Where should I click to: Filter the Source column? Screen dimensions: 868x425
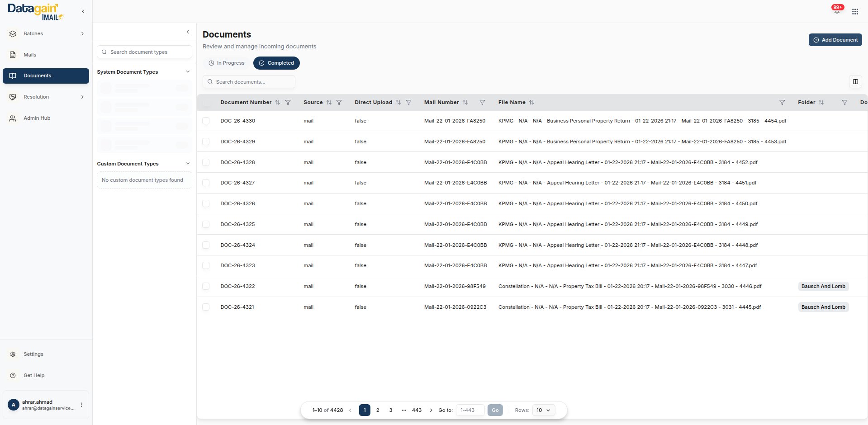(339, 103)
